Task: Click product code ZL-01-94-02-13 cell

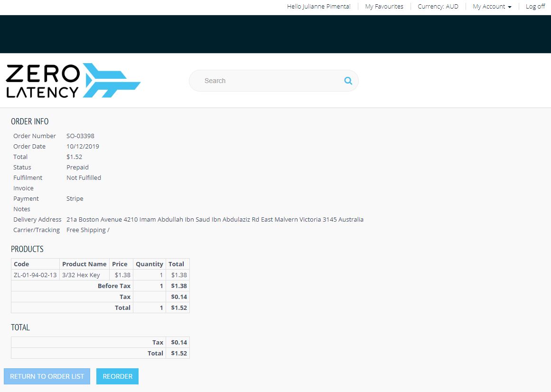Action: tap(35, 275)
